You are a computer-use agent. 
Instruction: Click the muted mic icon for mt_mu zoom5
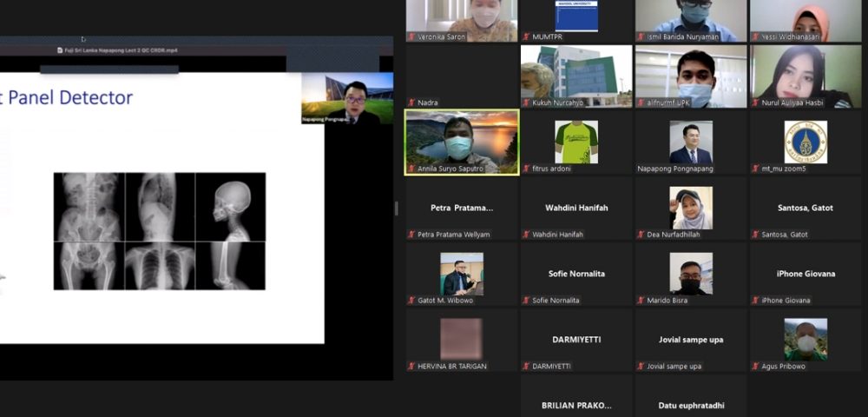click(x=755, y=169)
